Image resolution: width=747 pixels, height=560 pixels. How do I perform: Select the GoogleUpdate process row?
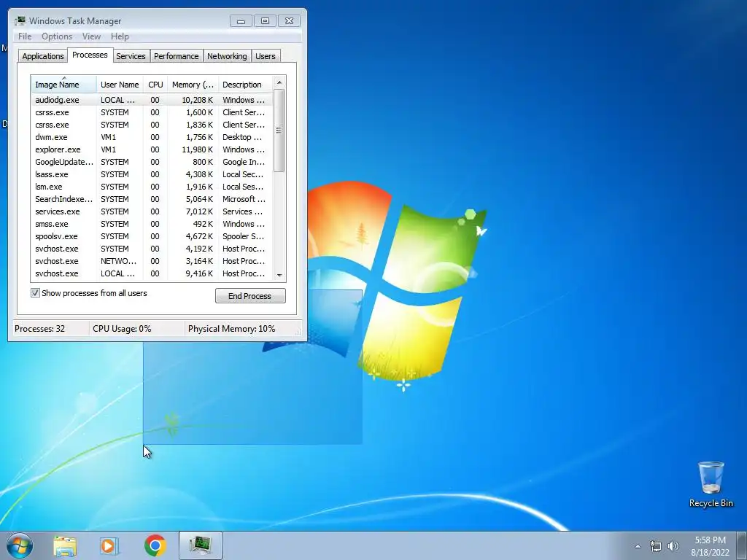(x=152, y=162)
